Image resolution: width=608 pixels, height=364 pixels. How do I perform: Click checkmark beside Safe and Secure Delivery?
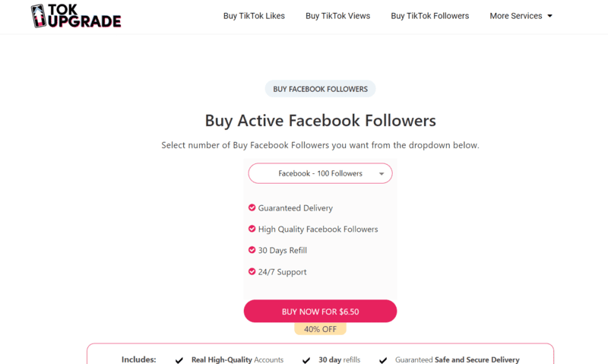383,360
